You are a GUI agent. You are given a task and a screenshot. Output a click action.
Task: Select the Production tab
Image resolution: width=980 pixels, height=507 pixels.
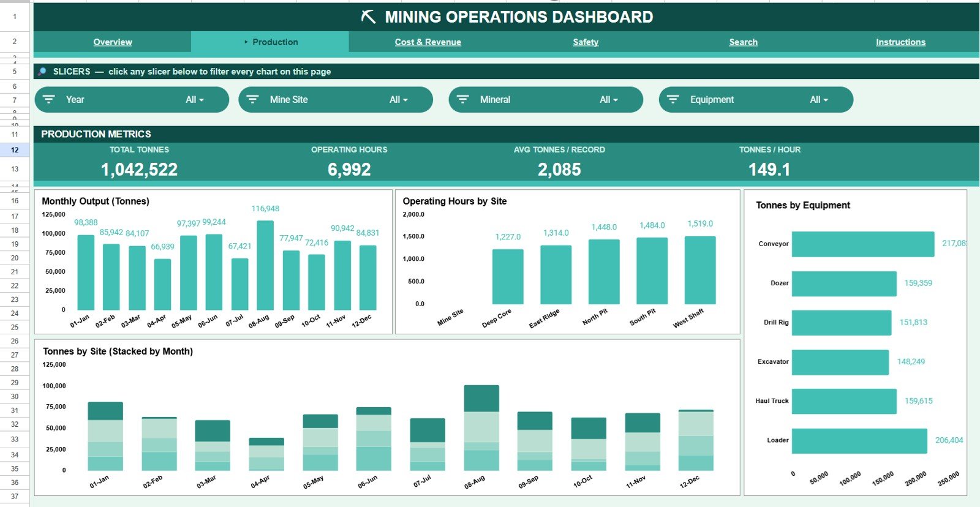click(x=270, y=42)
